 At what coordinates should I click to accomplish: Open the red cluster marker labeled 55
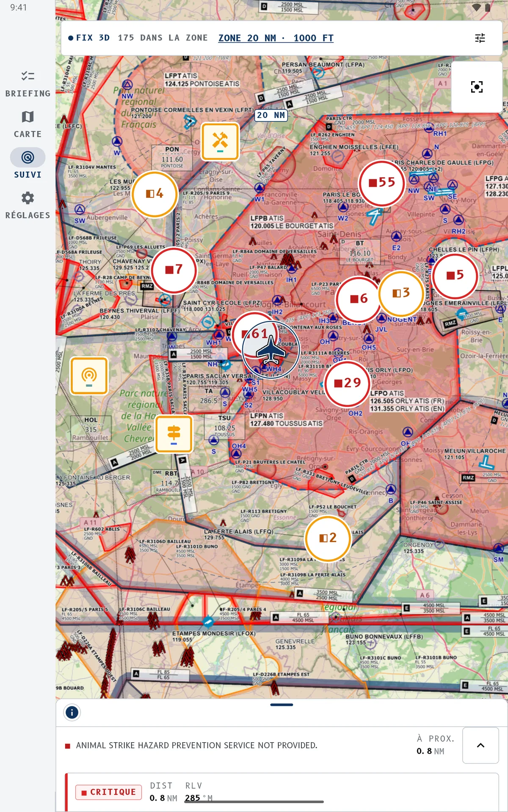tap(382, 183)
